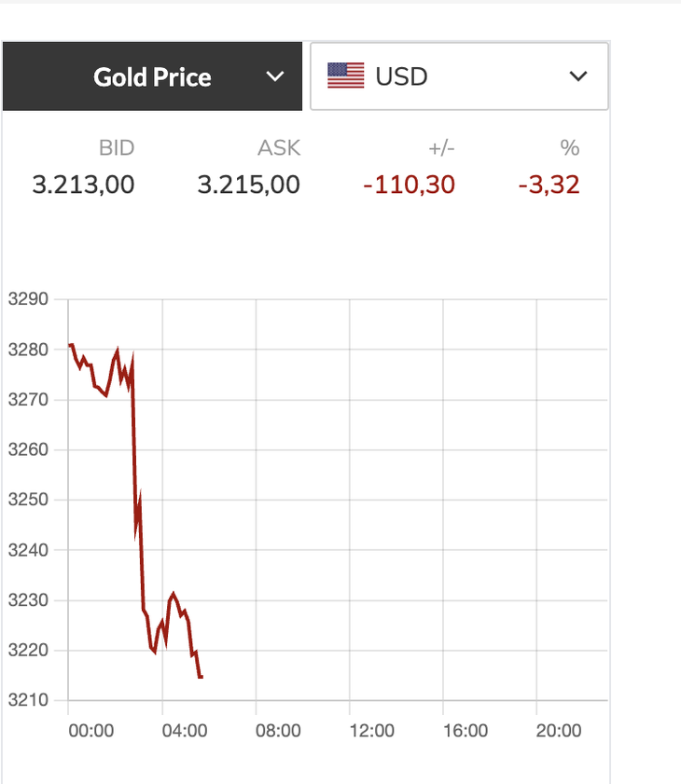Click the 3210 price axis label
The height and width of the screenshot is (784, 681).
coord(27,700)
